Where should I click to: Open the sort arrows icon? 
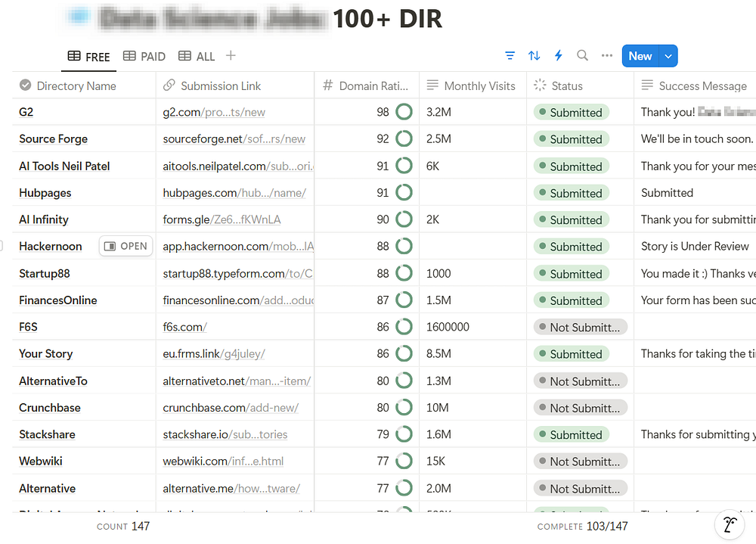(x=534, y=56)
